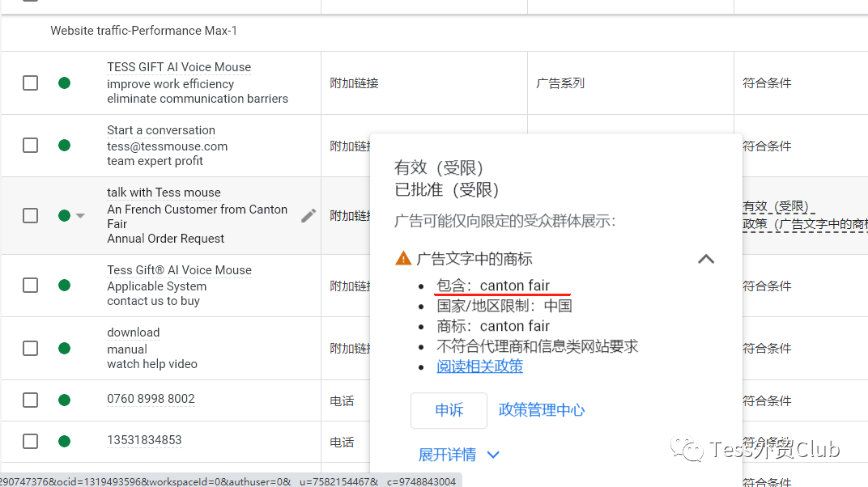
Task: Click green status dot for 0760 8998 8002 row
Action: coord(64,400)
